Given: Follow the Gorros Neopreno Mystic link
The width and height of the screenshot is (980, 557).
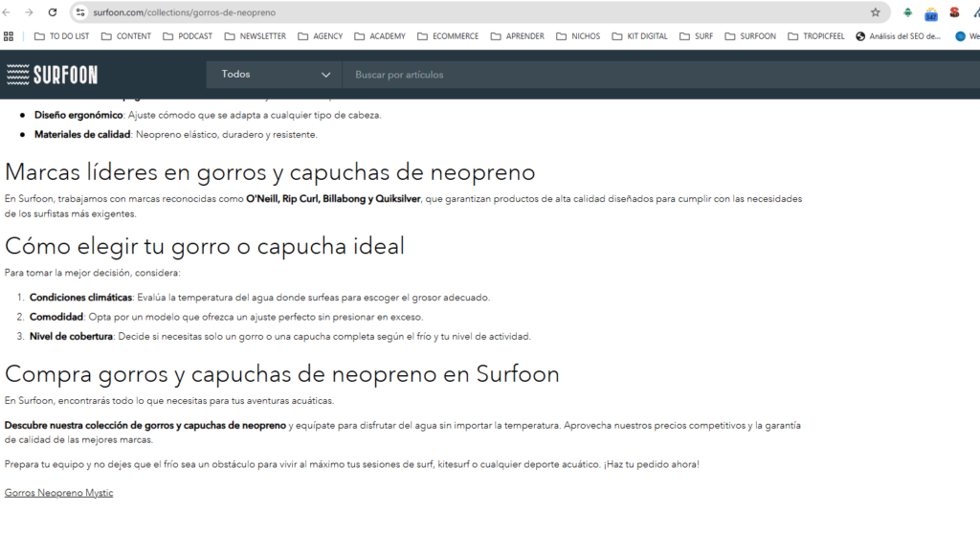Looking at the screenshot, I should point(58,493).
